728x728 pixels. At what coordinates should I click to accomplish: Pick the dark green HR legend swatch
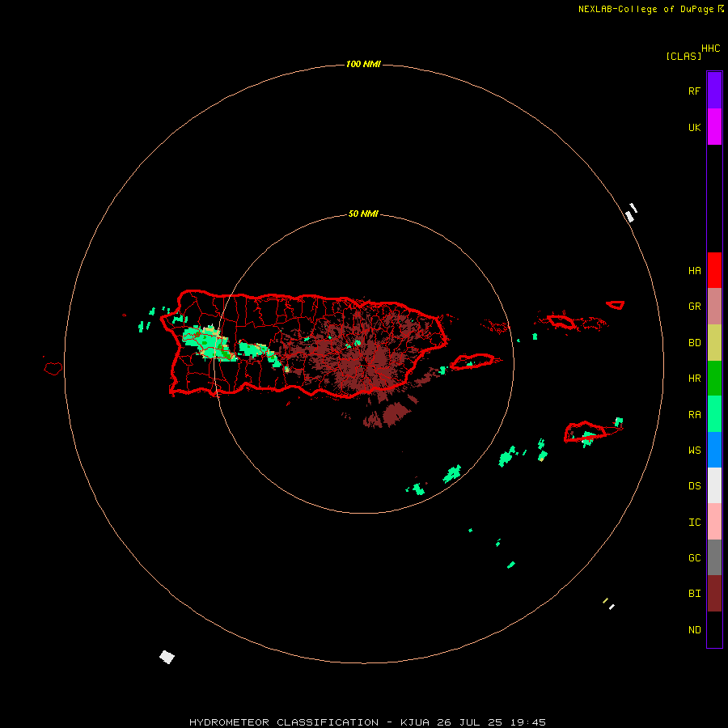[714, 379]
